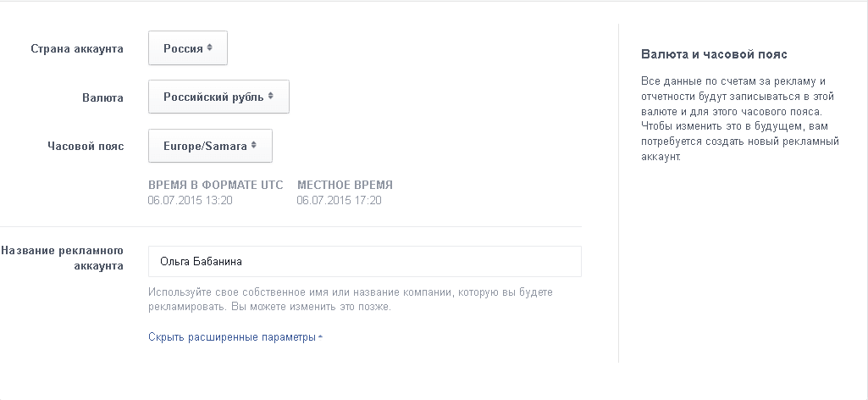Click the Страна аккаунта label
Viewport: 868px width, 400px height.
(77, 48)
